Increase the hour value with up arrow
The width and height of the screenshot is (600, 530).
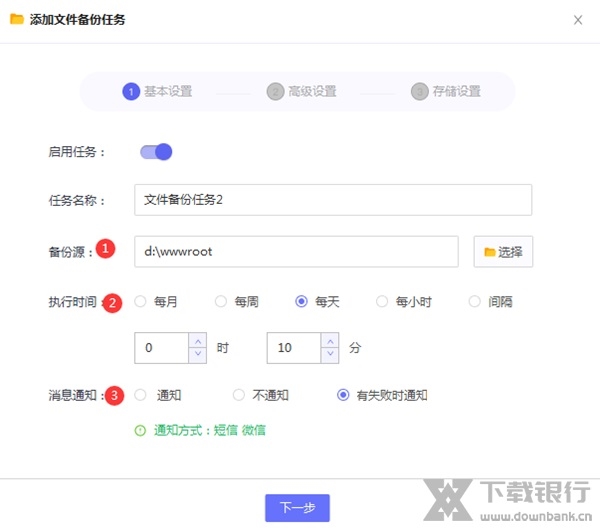pos(198,341)
